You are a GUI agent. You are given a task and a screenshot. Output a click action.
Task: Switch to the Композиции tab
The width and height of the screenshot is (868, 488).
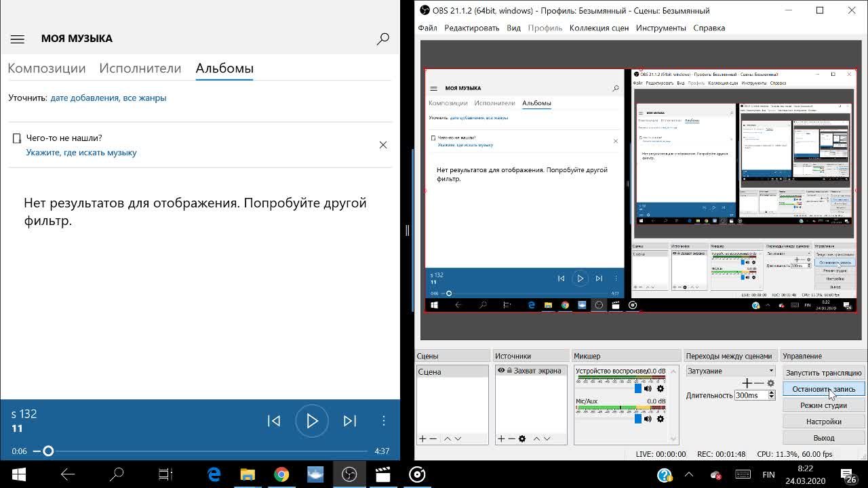(x=47, y=68)
